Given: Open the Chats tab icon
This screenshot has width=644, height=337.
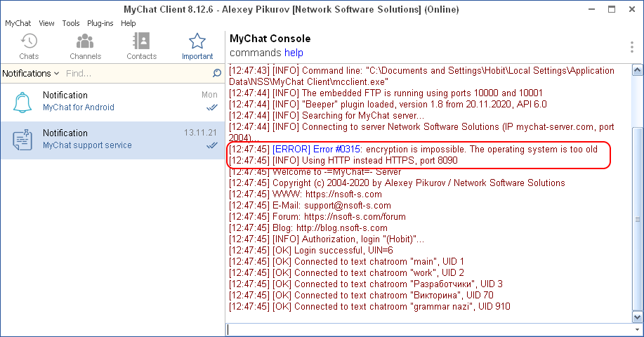Looking at the screenshot, I should (x=29, y=42).
